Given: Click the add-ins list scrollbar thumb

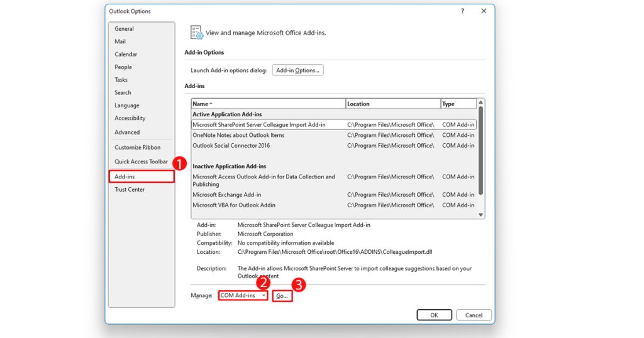Looking at the screenshot, I should pos(480,151).
